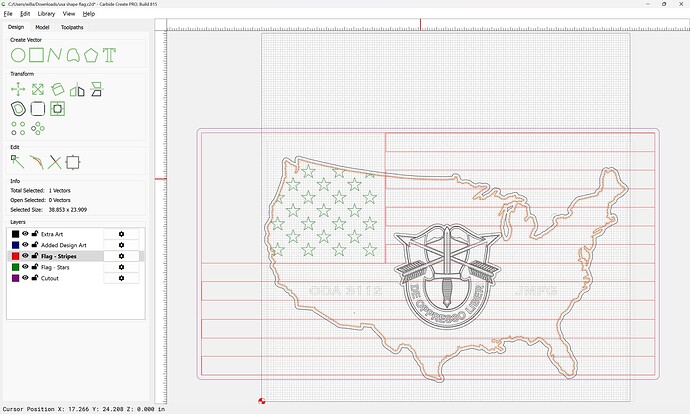Hide the Extra Art layer
Screen dimensions: 690x414
pyautogui.click(x=25, y=234)
